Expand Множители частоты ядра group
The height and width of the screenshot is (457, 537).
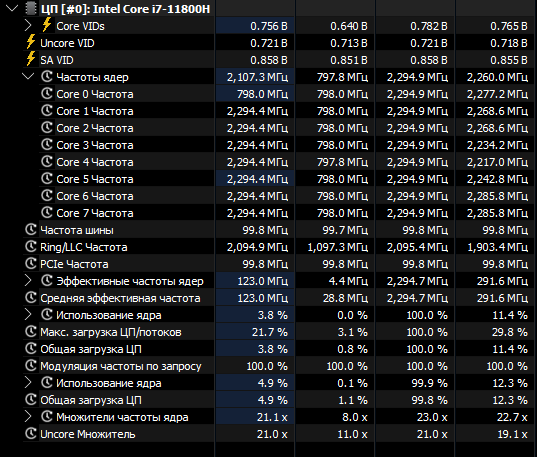(x=28, y=416)
